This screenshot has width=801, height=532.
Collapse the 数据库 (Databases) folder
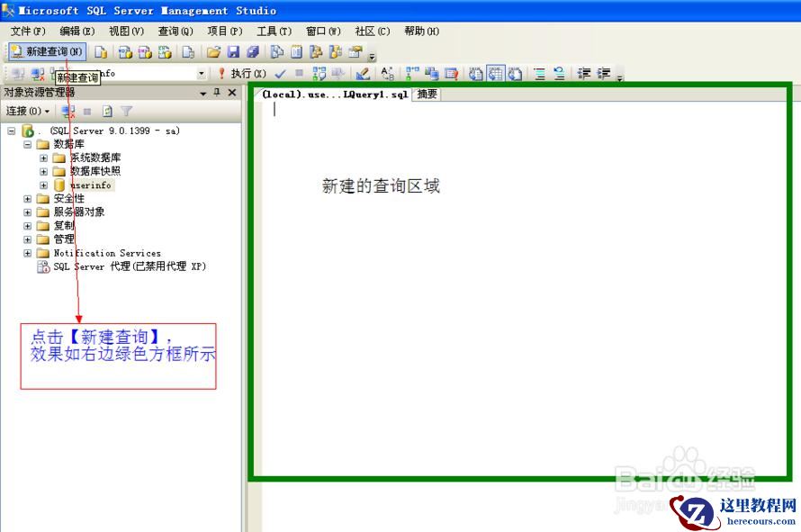pyautogui.click(x=28, y=145)
